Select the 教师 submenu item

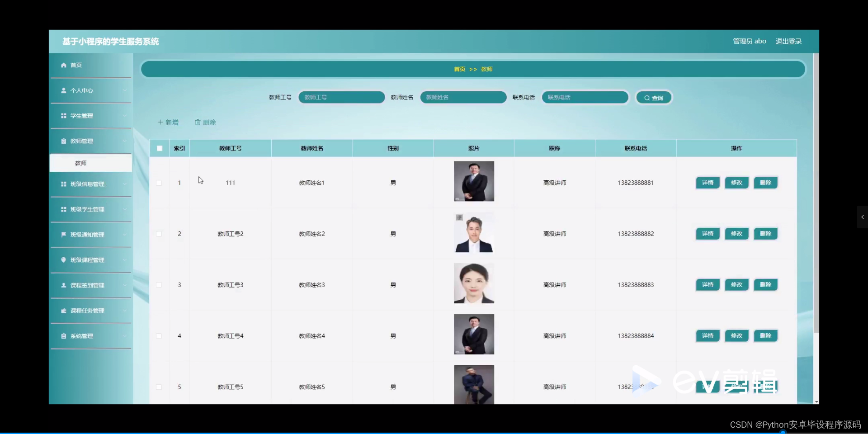pyautogui.click(x=80, y=163)
